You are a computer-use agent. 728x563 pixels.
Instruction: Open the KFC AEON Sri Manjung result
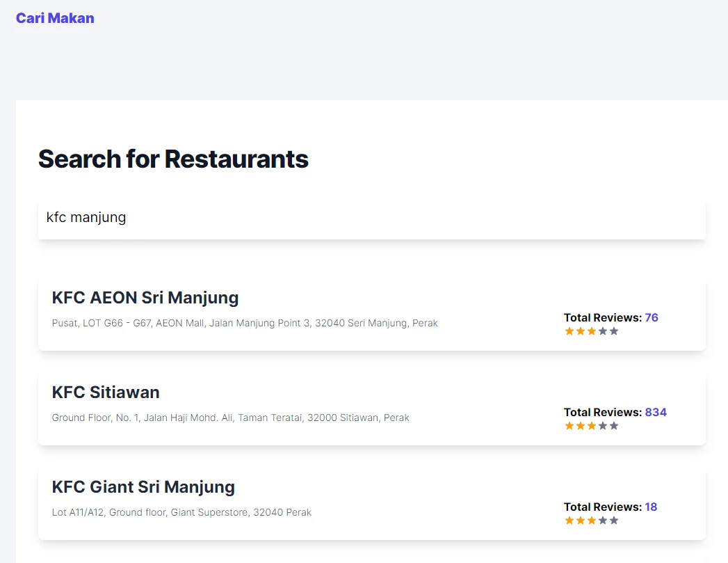[x=145, y=298]
